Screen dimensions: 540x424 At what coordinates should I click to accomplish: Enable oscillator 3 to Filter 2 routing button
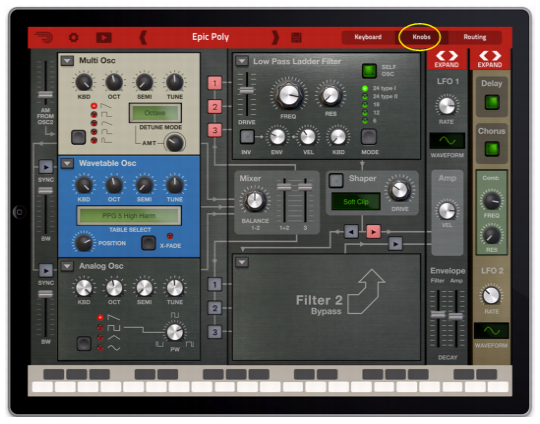coord(215,332)
